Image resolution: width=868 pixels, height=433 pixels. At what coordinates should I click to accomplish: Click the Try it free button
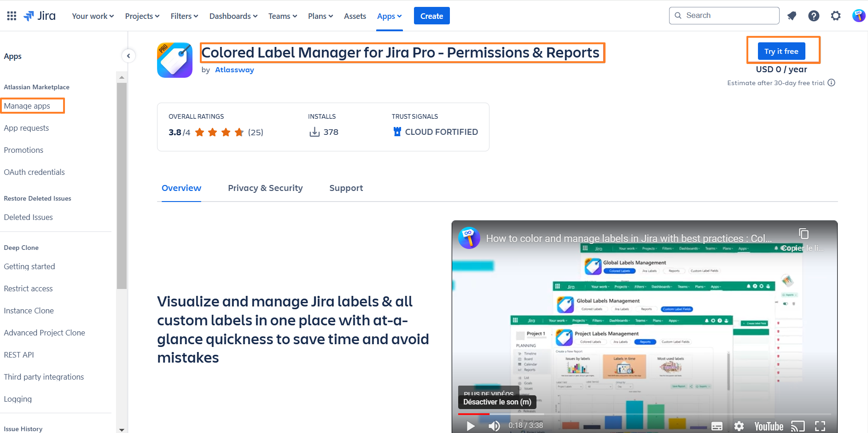pos(781,51)
